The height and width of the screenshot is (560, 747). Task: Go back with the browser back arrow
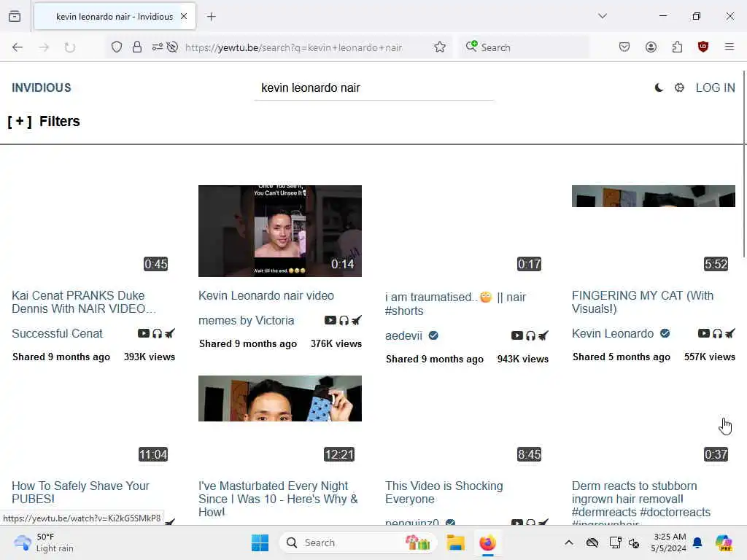[18, 47]
